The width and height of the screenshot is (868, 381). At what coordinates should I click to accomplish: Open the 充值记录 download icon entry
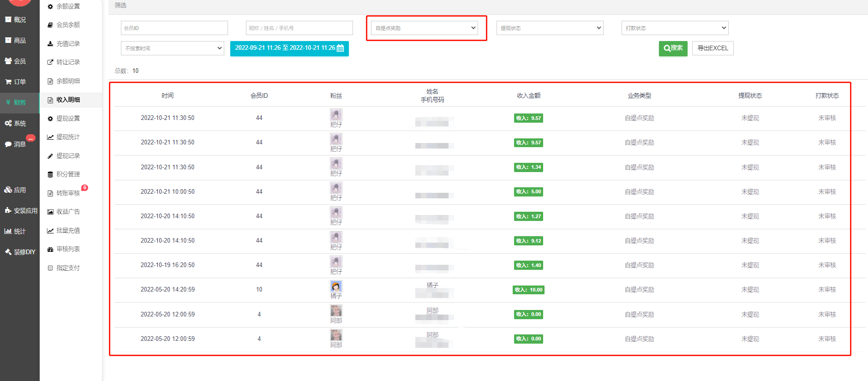pyautogui.click(x=50, y=44)
